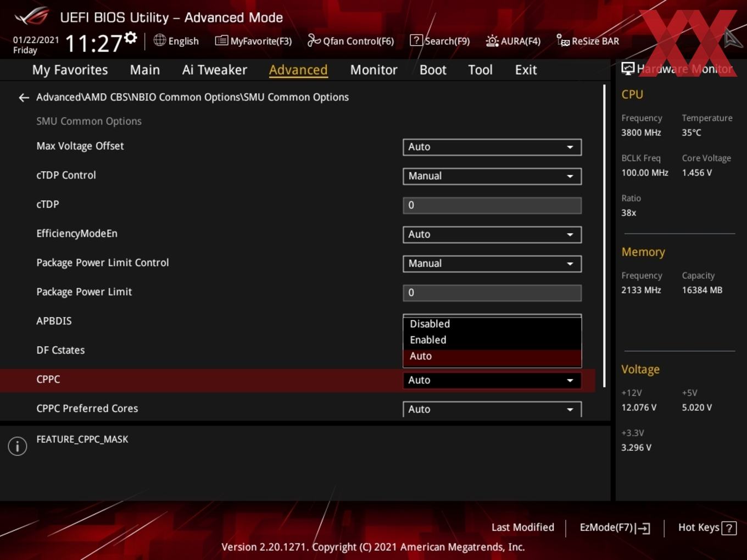Choose Disabled in the CPPC option list

click(492, 324)
